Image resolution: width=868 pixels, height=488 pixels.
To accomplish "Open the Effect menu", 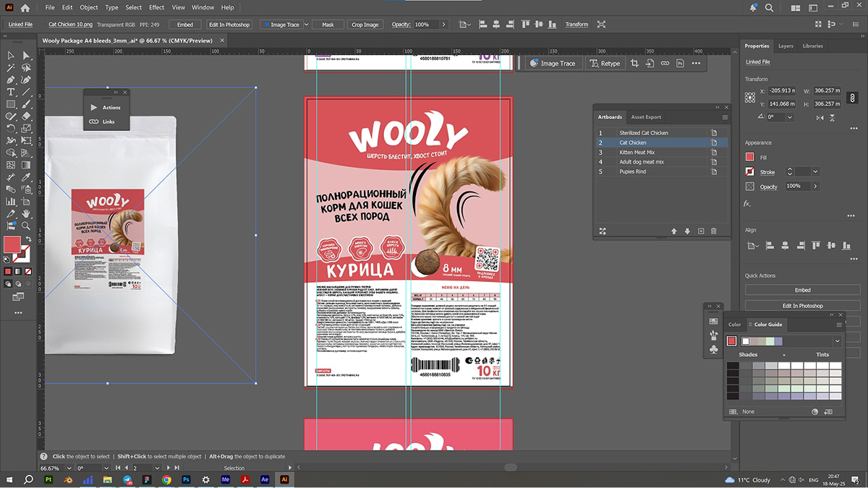I will (156, 7).
